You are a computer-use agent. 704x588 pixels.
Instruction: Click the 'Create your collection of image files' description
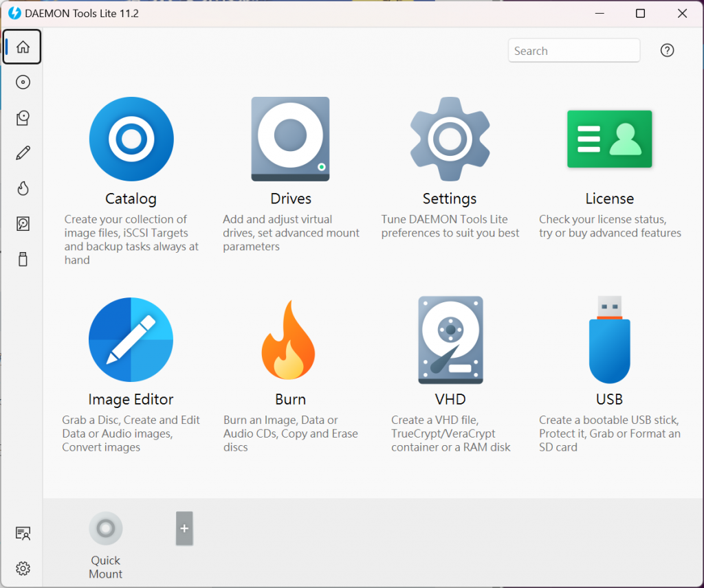(x=131, y=240)
